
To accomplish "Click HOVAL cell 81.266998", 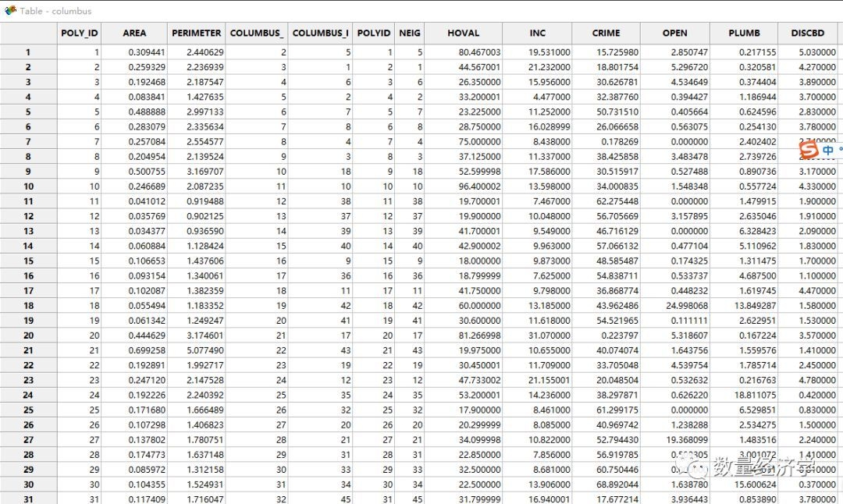I will point(464,335).
